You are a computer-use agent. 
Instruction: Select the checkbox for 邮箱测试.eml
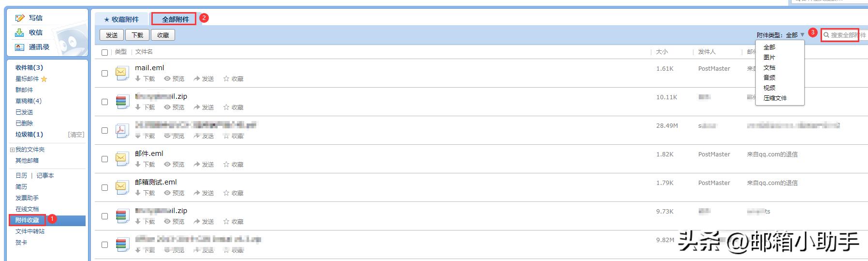point(104,187)
